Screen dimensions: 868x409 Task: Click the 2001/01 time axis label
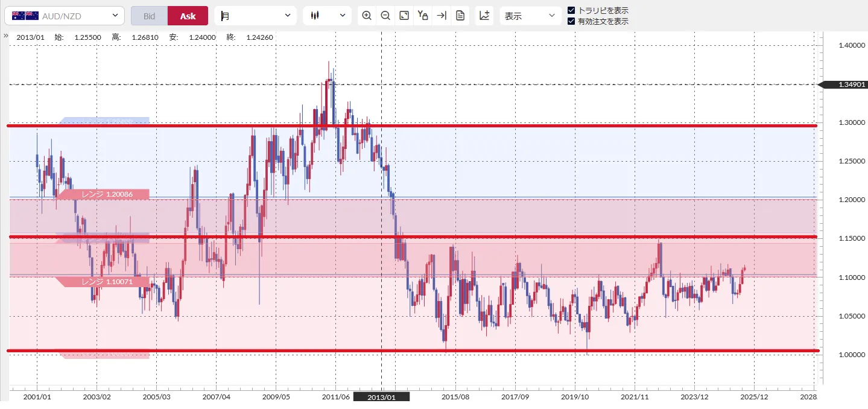[37, 397]
